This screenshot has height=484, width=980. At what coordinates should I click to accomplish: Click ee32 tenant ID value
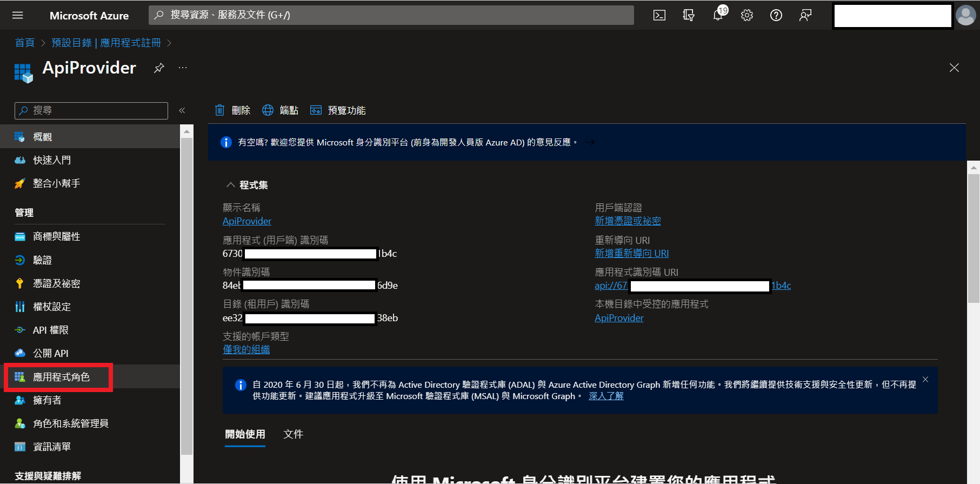click(310, 318)
